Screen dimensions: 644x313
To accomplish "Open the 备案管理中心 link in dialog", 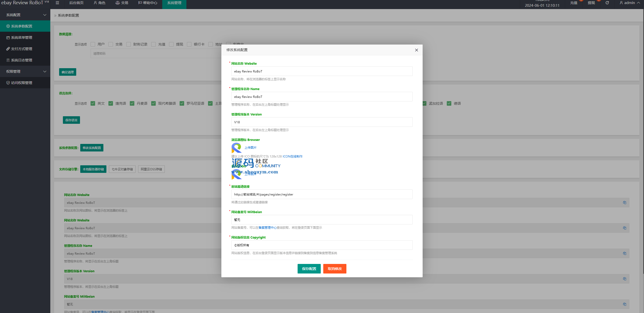I will [268, 228].
